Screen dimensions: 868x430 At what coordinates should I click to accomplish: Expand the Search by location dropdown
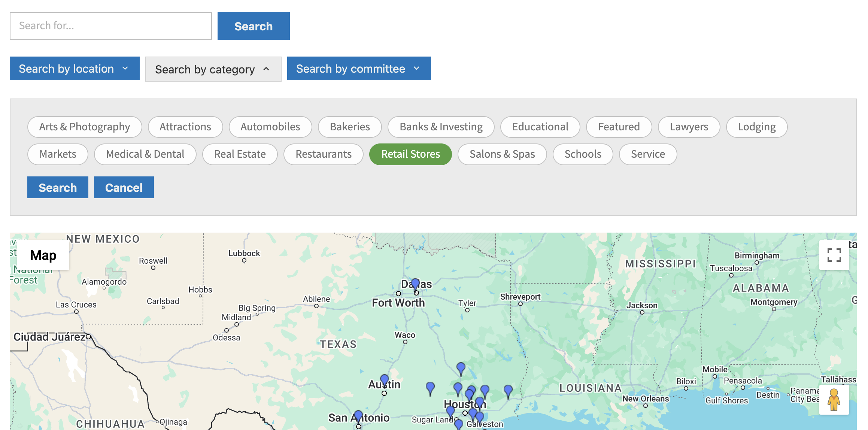coord(75,69)
